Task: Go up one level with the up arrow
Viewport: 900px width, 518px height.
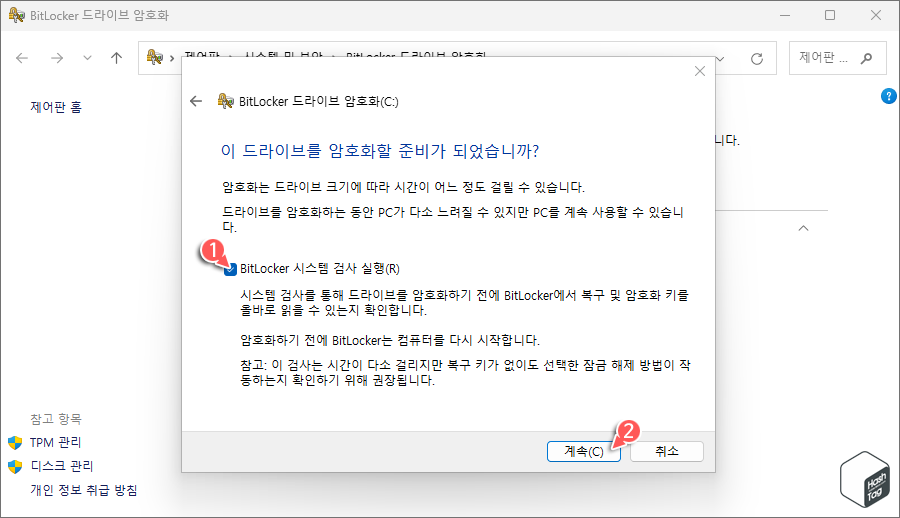Action: [117, 58]
